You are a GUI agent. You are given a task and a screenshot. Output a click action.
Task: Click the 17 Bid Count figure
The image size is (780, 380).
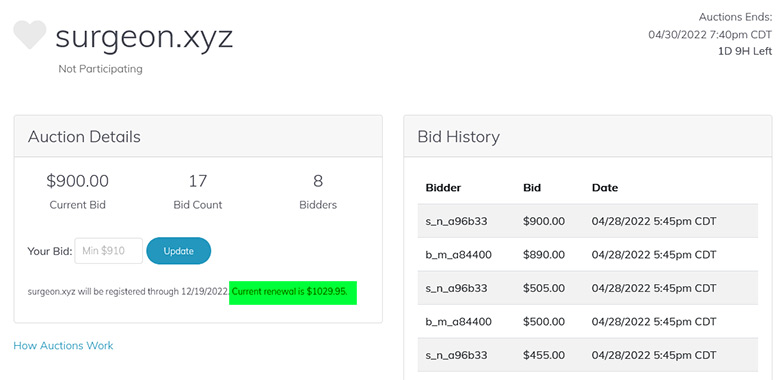pyautogui.click(x=197, y=181)
